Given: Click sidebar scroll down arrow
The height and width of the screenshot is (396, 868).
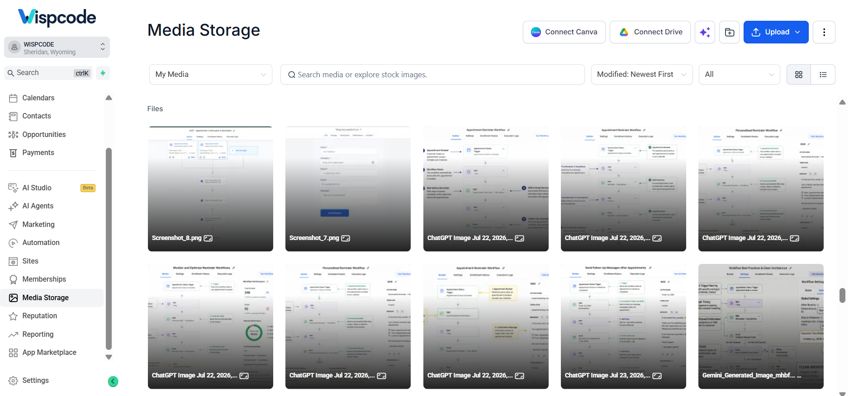Looking at the screenshot, I should coord(109,357).
